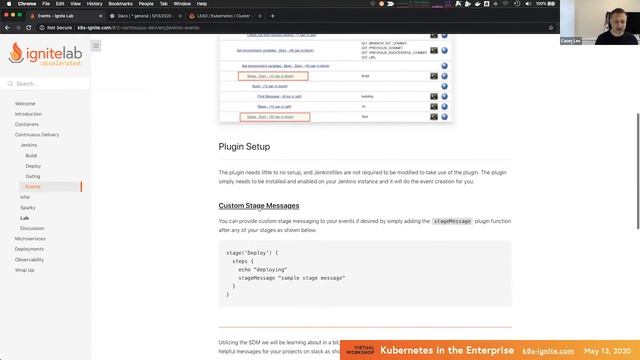Click console icon in the 'Build' message row

434,76
